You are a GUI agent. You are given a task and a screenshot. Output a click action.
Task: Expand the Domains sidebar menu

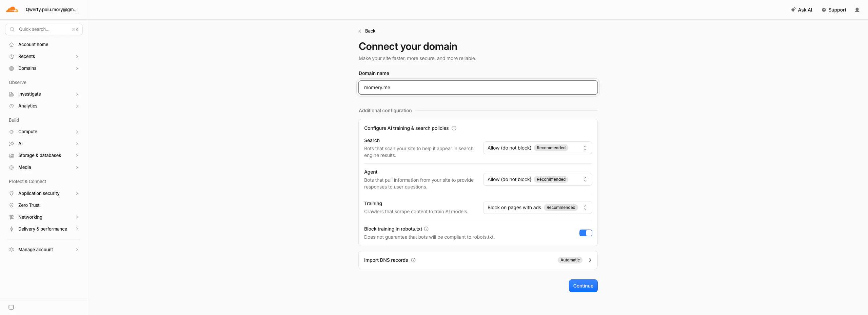(x=44, y=68)
